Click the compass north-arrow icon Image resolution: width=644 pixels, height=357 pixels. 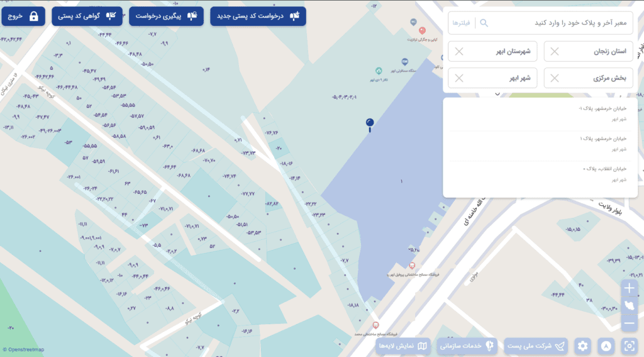[606, 346]
